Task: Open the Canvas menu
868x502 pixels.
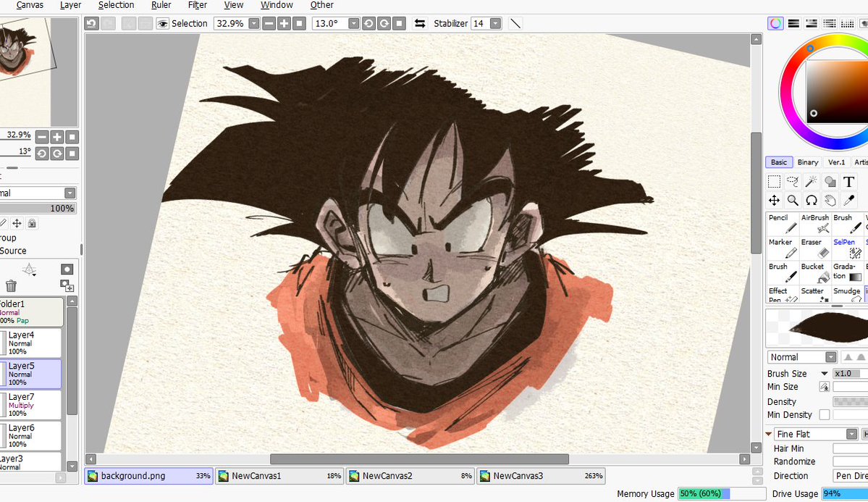Action: [30, 5]
